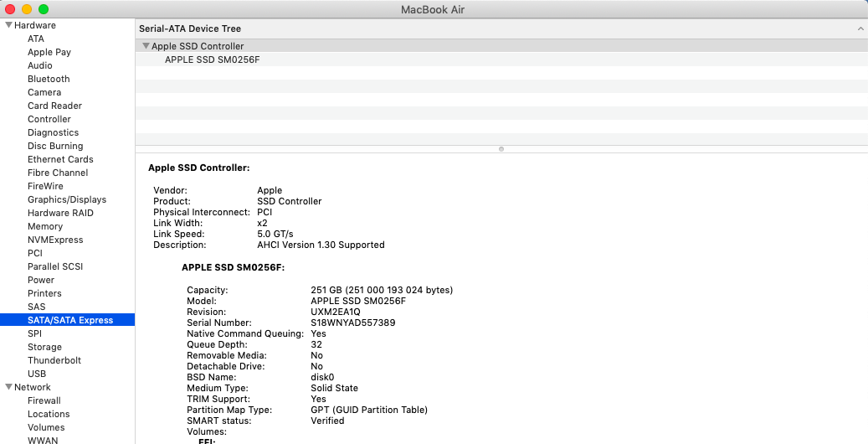This screenshot has height=444, width=868.
Task: Select APPLE SSD SM0256F in the device tree
Action: [x=212, y=59]
